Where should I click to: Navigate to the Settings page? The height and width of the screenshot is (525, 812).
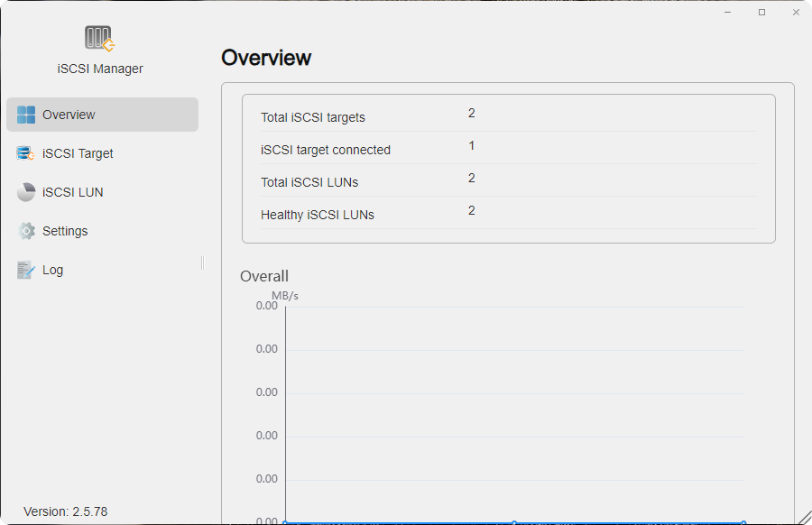pos(64,231)
